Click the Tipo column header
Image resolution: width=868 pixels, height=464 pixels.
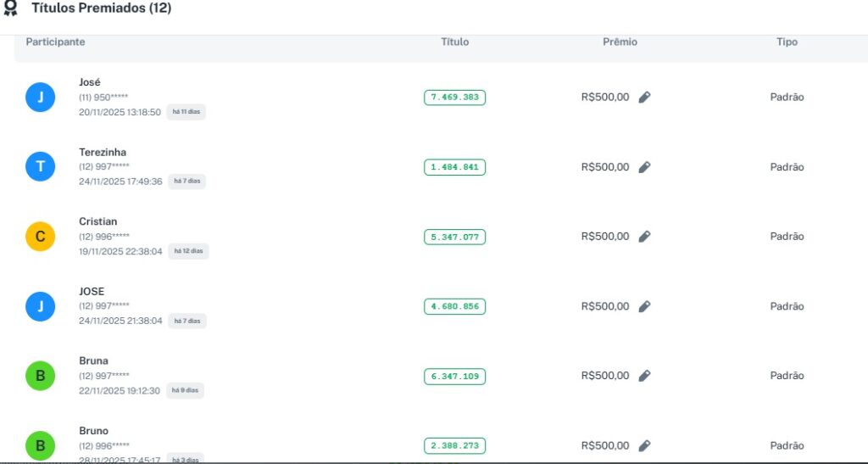point(787,42)
